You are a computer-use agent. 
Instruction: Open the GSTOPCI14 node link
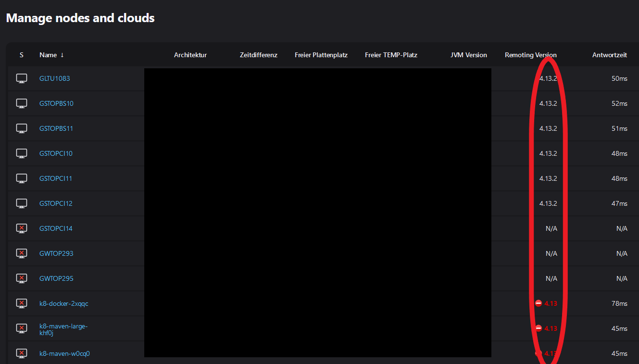click(x=56, y=228)
